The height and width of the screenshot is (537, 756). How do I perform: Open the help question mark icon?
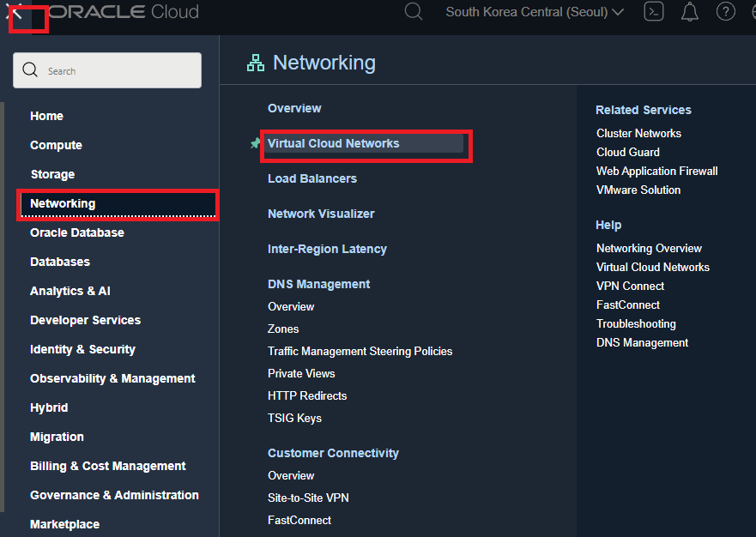pyautogui.click(x=725, y=11)
